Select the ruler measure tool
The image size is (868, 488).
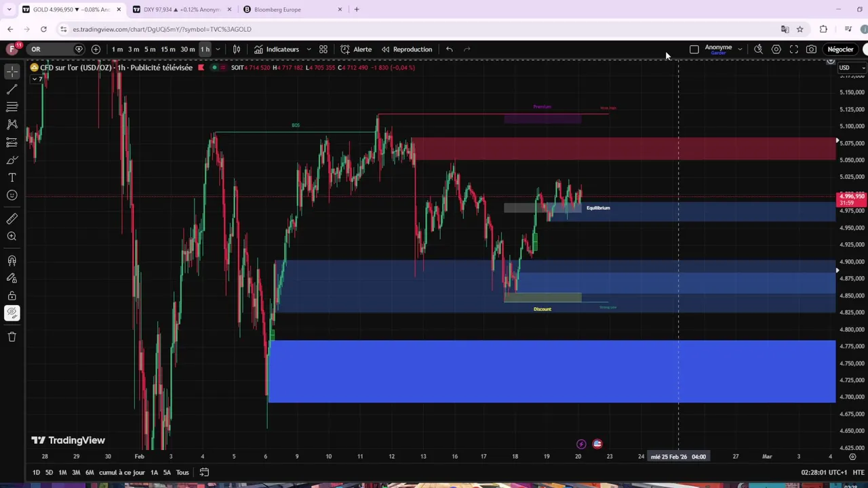click(x=12, y=218)
